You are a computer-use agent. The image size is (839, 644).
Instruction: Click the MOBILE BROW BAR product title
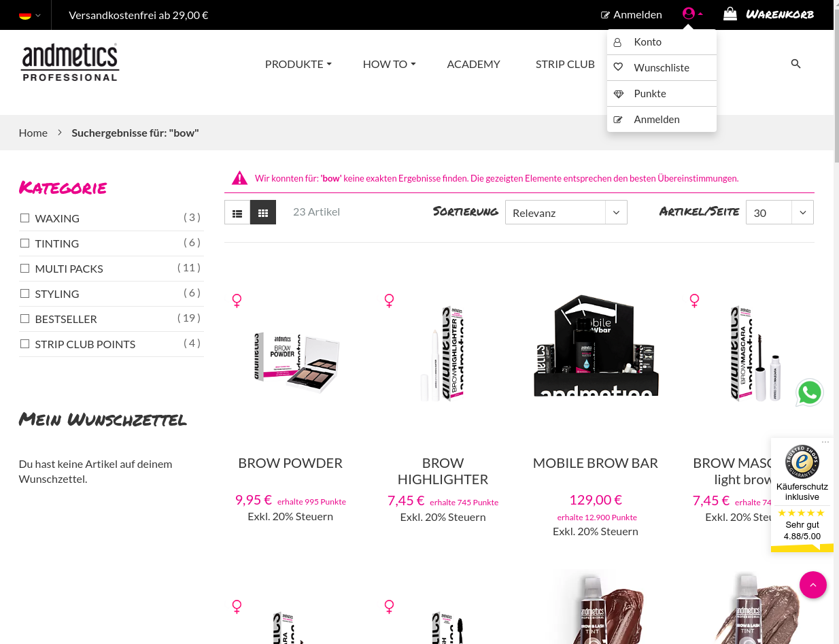click(596, 463)
